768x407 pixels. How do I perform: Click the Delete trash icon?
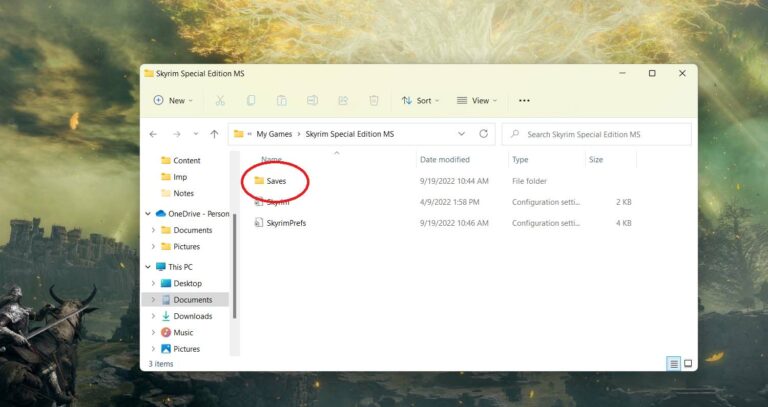[374, 100]
